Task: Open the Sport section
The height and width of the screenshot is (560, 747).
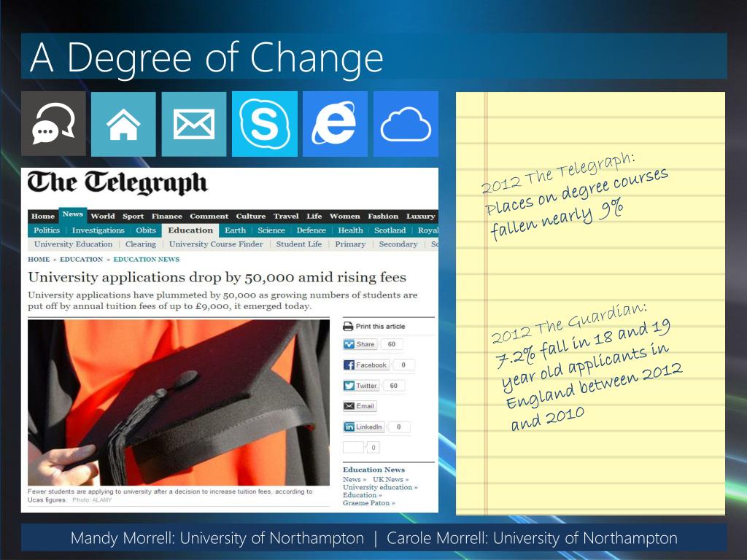Action: click(133, 216)
